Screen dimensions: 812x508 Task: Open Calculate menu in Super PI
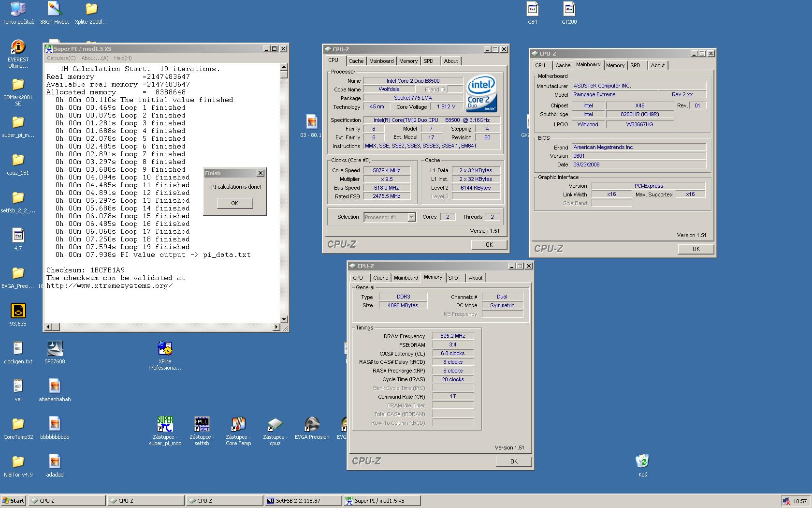click(x=61, y=58)
